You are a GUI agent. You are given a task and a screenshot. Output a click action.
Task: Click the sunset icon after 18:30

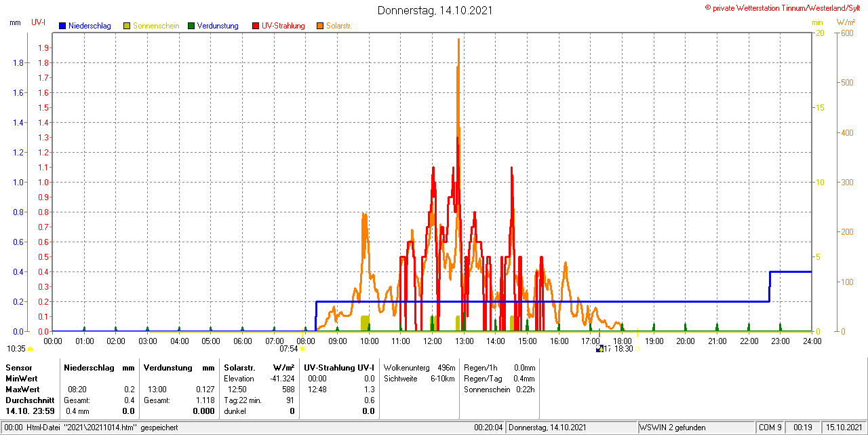[x=637, y=349]
